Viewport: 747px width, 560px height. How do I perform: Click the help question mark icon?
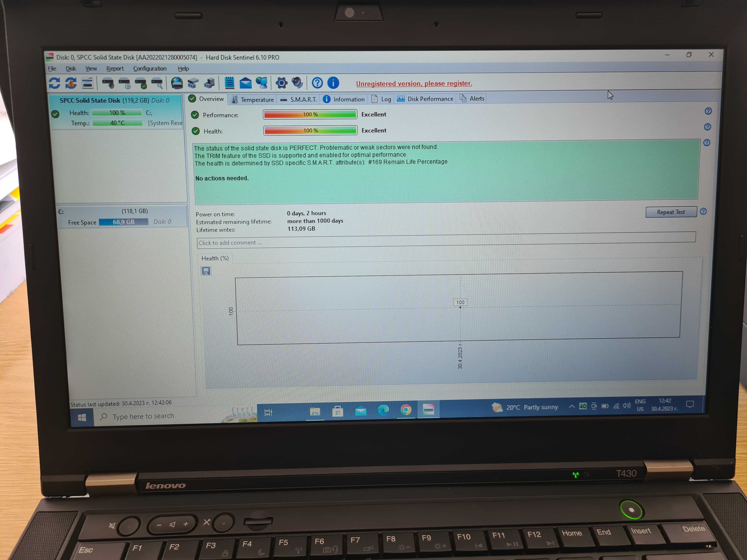pyautogui.click(x=318, y=83)
